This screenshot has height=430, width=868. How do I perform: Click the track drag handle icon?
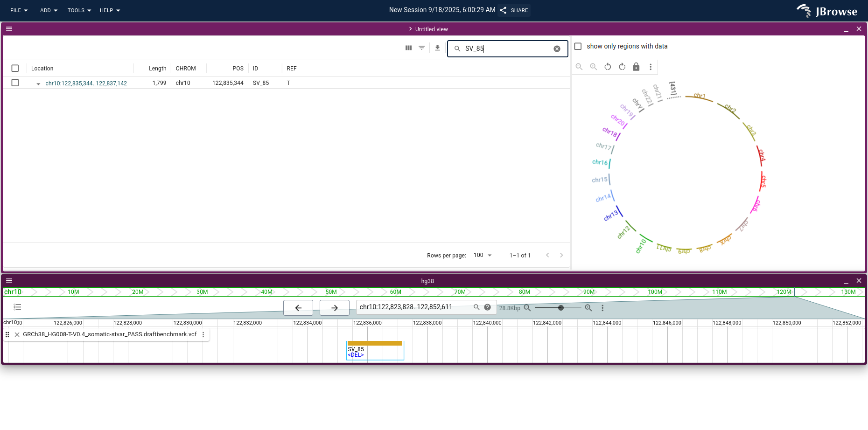click(x=7, y=335)
